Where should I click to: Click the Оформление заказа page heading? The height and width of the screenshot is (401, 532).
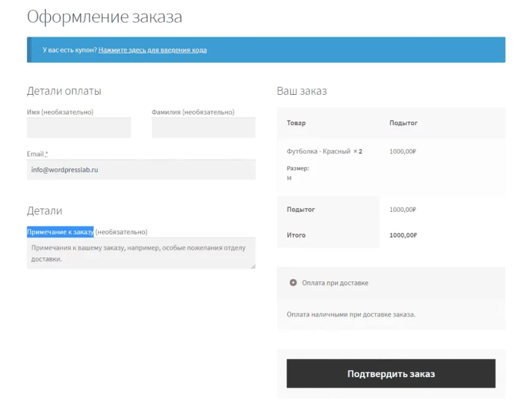tap(104, 17)
